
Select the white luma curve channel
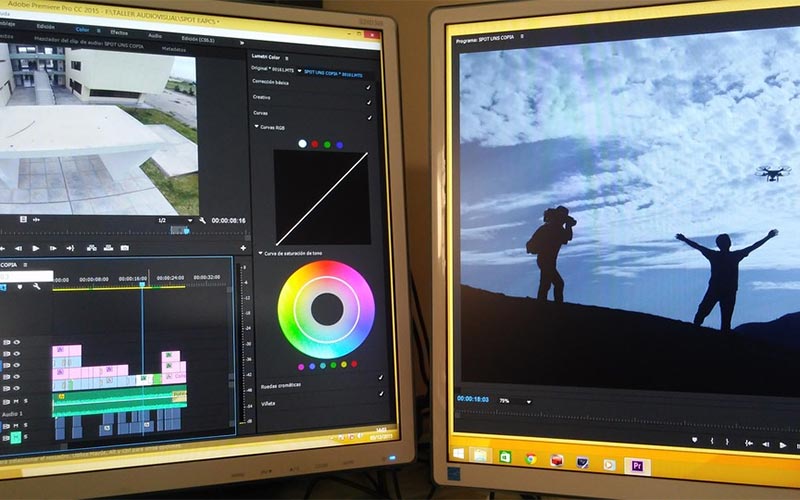click(x=303, y=144)
